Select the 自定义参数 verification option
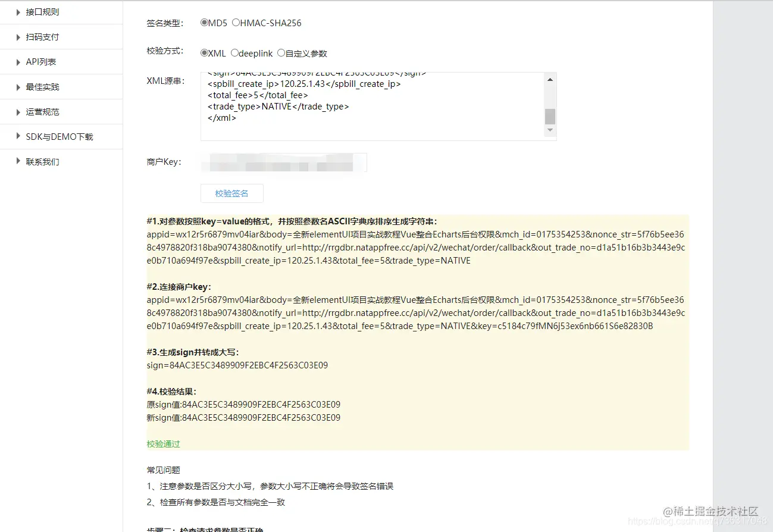This screenshot has width=773, height=532. click(280, 52)
